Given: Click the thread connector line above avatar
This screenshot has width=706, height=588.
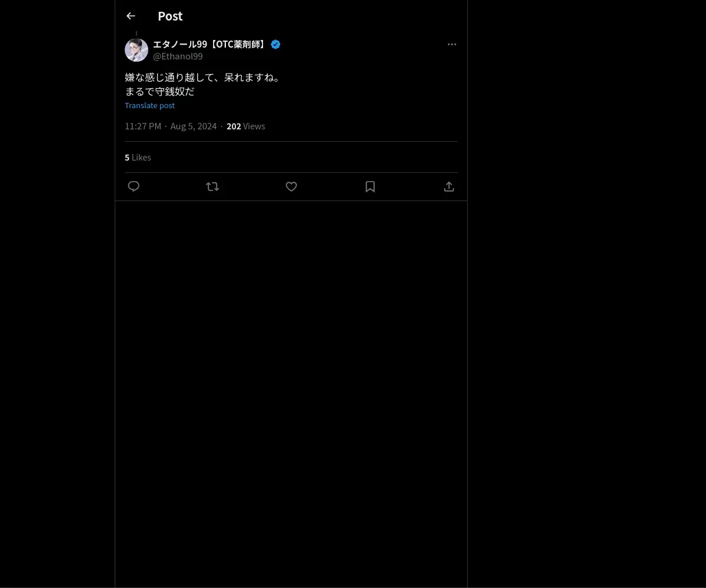Looking at the screenshot, I should (136, 34).
